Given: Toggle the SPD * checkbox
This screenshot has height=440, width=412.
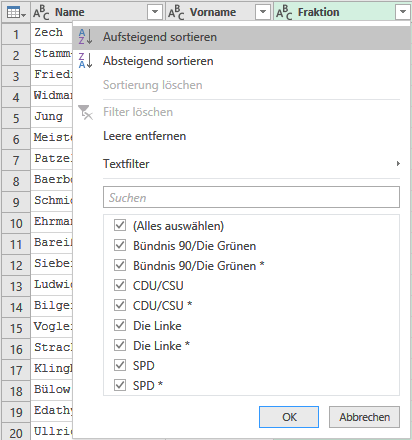Looking at the screenshot, I should click(x=120, y=385).
